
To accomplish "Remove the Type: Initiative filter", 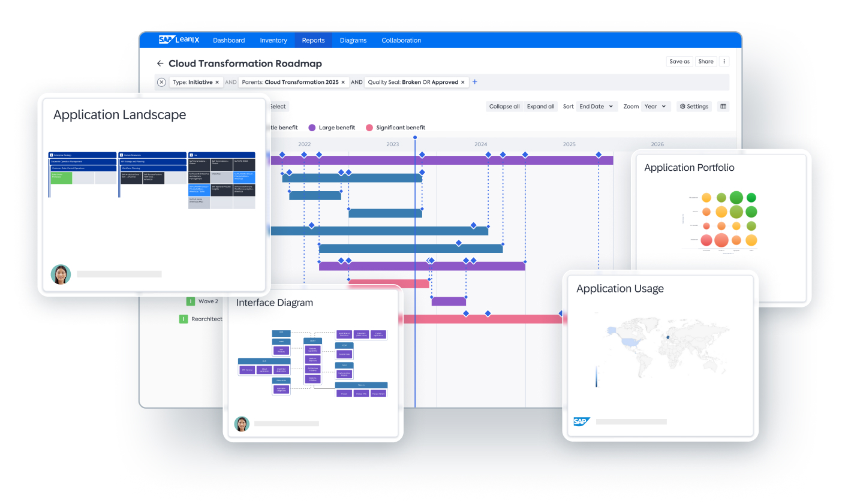I will pyautogui.click(x=217, y=82).
